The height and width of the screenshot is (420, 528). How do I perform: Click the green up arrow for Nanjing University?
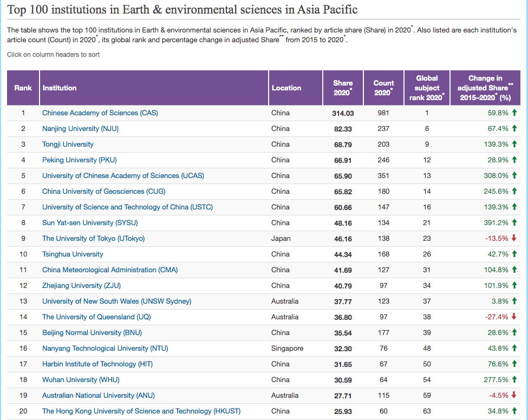(x=514, y=129)
